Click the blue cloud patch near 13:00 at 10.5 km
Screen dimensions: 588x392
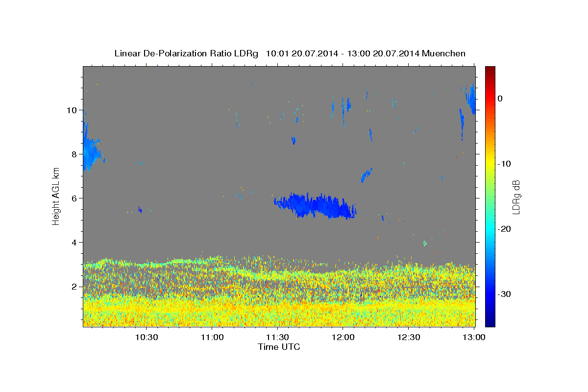pyautogui.click(x=471, y=99)
